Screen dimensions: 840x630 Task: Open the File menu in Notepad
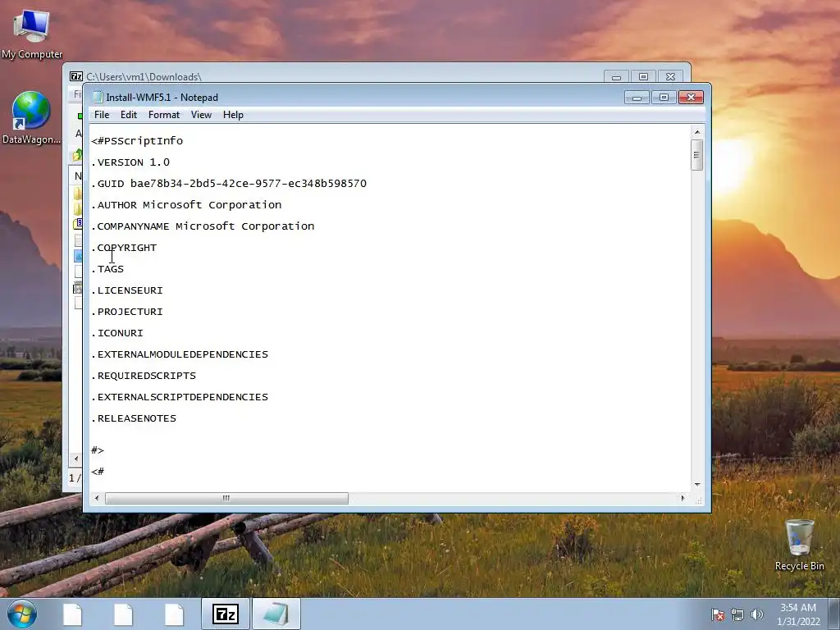(102, 115)
